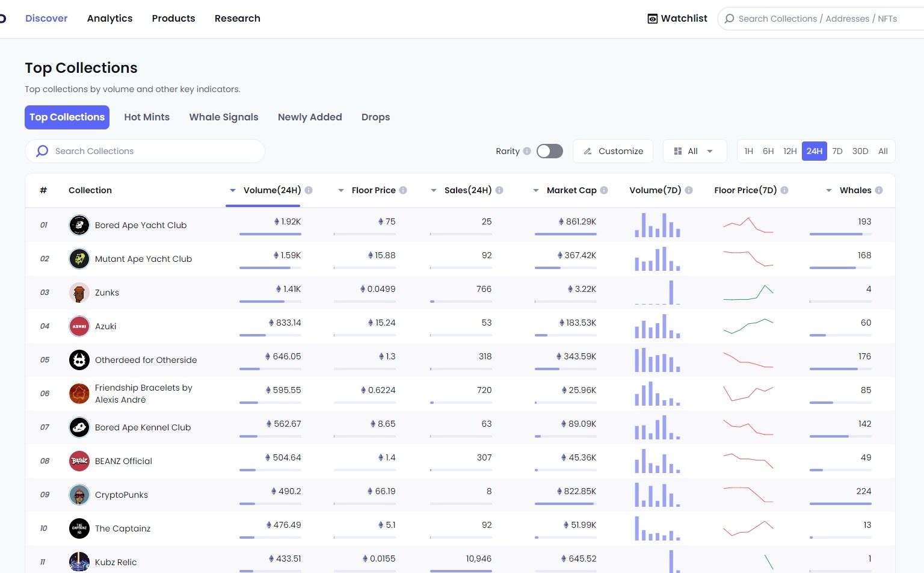Screen dimensions: 924x573
Task: Select the 24H time range
Action: point(815,151)
